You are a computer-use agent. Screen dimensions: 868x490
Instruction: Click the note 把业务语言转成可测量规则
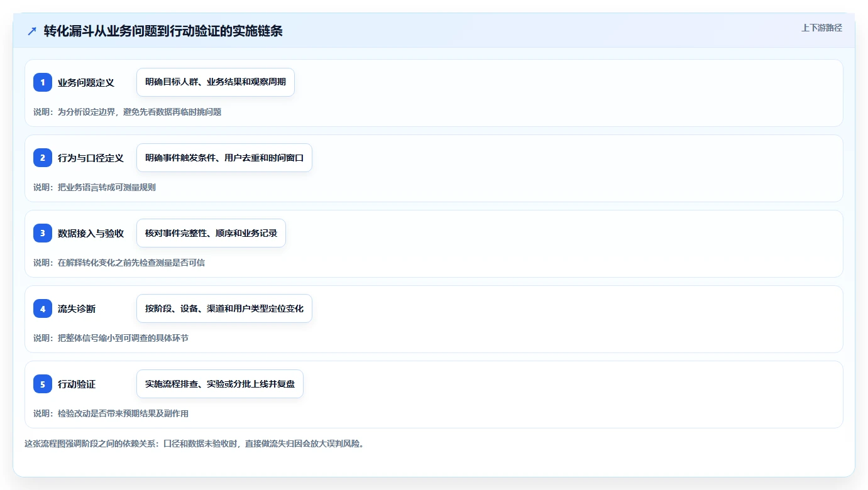(x=107, y=187)
